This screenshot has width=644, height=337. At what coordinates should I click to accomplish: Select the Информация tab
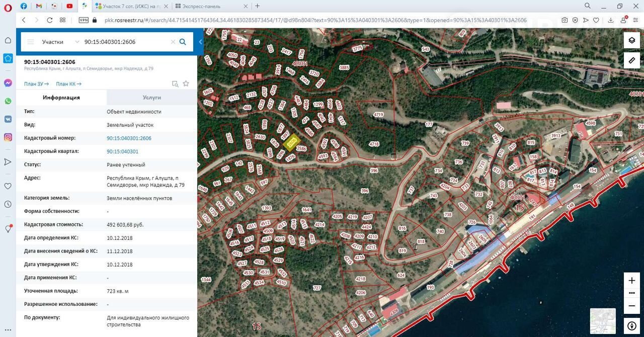[61, 98]
